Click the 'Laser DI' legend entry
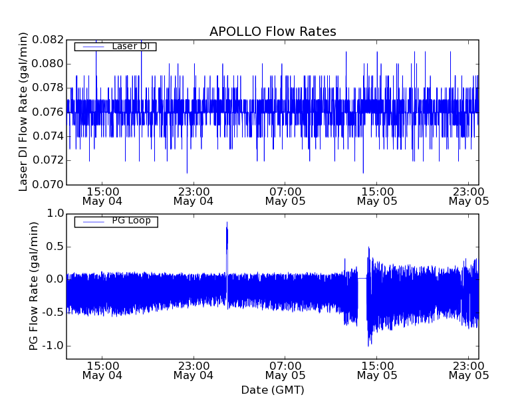532x399 pixels. click(x=130, y=47)
